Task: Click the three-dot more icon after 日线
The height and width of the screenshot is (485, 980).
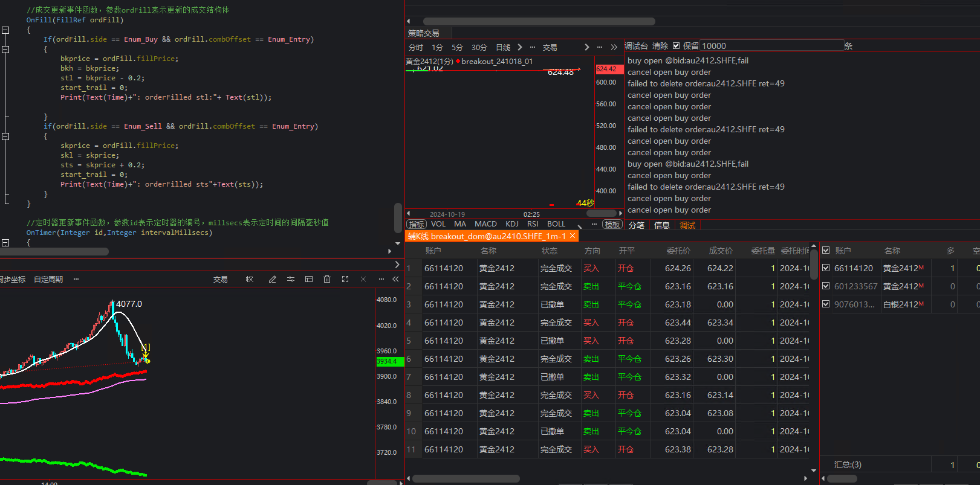Action: coord(533,47)
